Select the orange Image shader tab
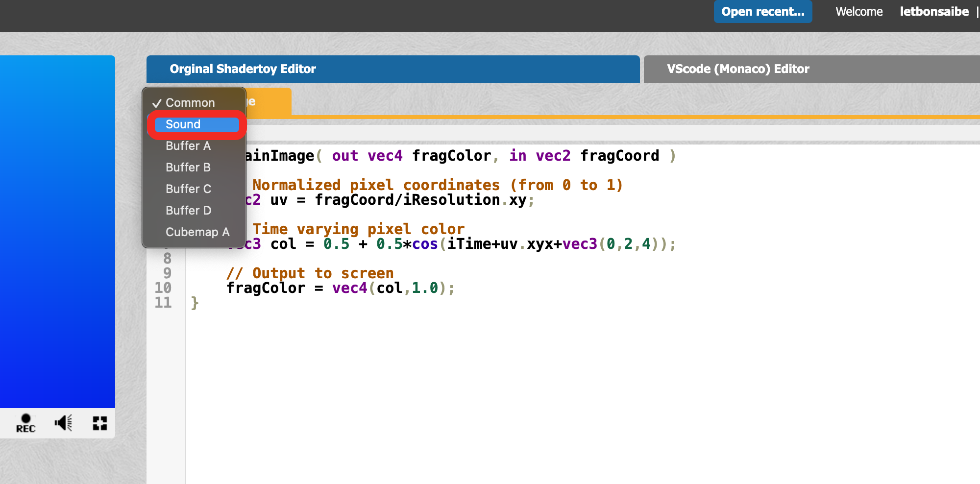The width and height of the screenshot is (980, 484). pos(269,102)
